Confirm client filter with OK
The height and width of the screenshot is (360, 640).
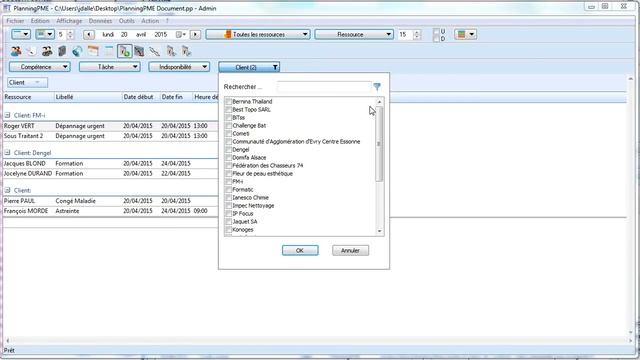[300, 250]
